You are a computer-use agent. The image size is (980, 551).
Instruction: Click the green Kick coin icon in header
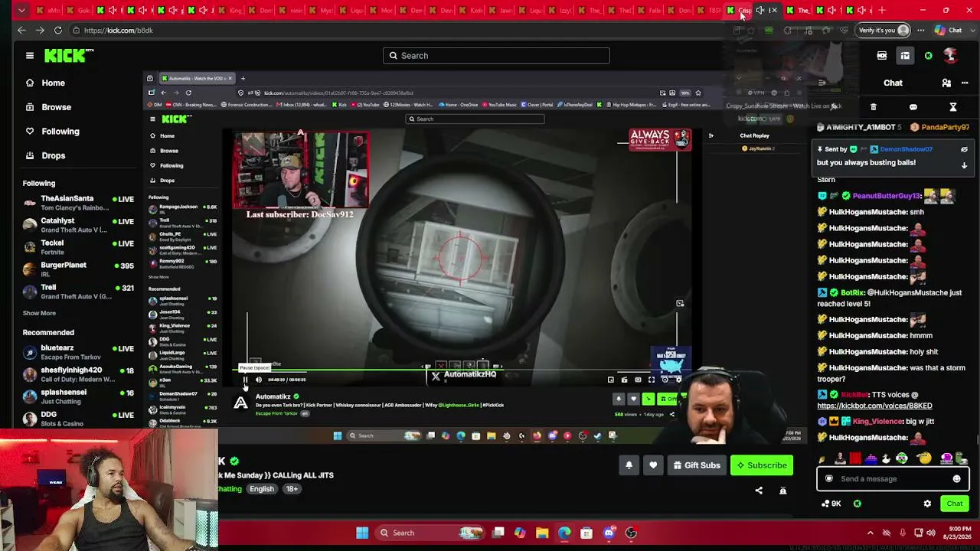pos(928,55)
